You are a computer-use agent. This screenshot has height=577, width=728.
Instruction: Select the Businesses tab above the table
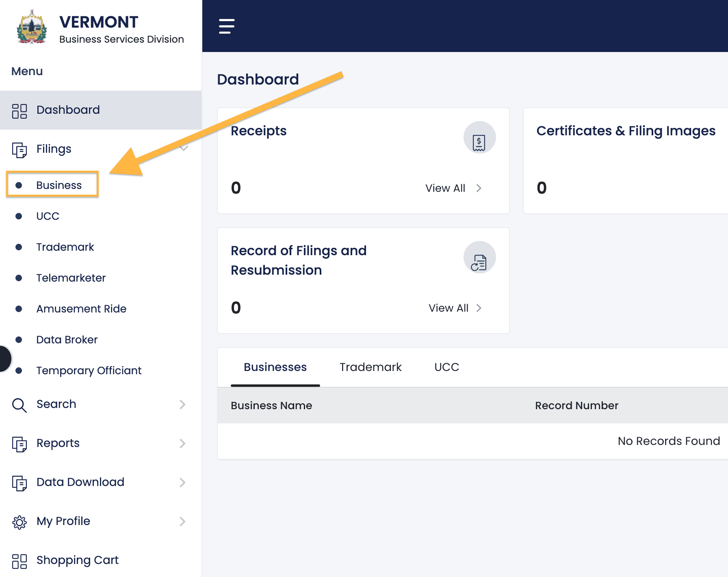pos(275,367)
